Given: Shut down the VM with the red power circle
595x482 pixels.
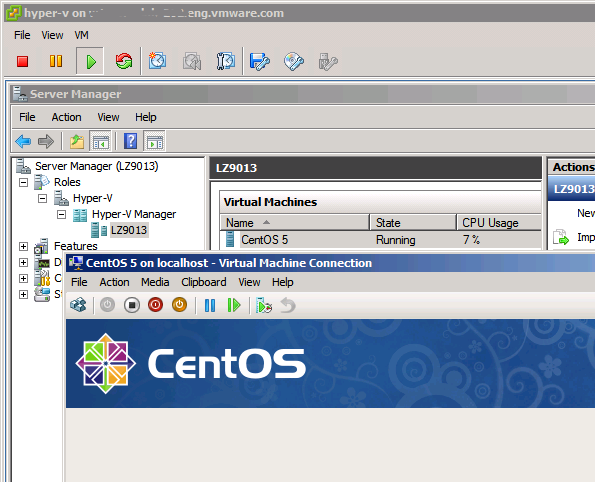Looking at the screenshot, I should tap(156, 305).
